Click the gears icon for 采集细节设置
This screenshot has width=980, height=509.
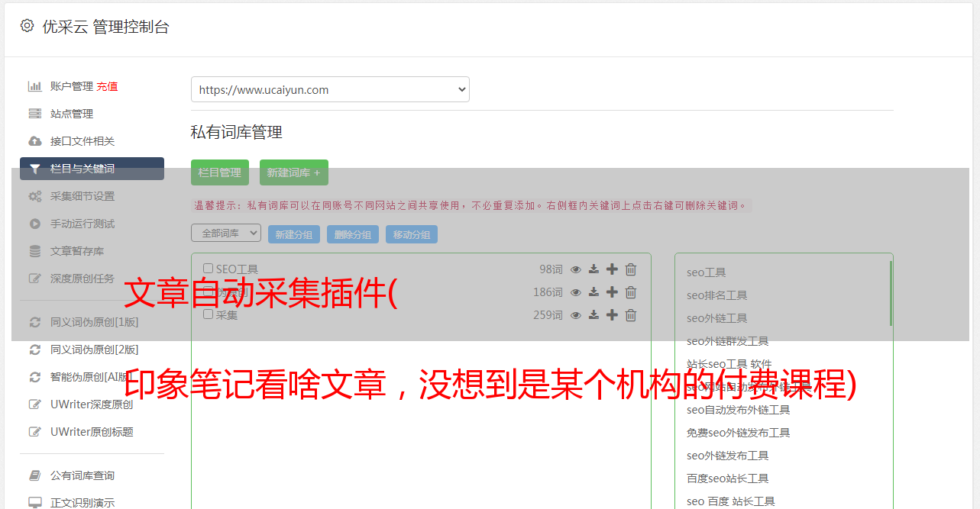[34, 196]
